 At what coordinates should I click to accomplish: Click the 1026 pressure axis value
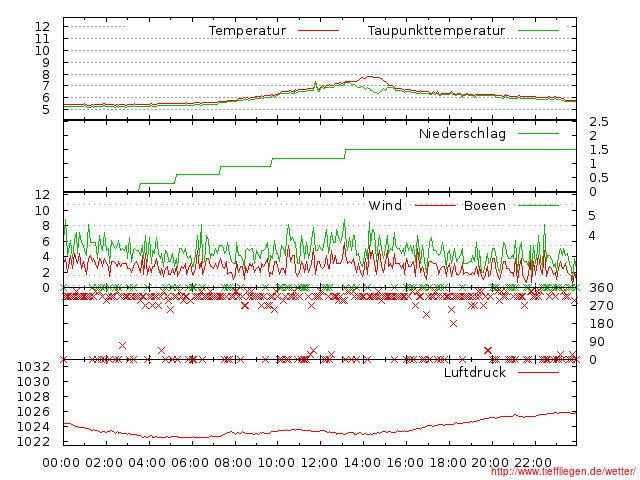33,411
